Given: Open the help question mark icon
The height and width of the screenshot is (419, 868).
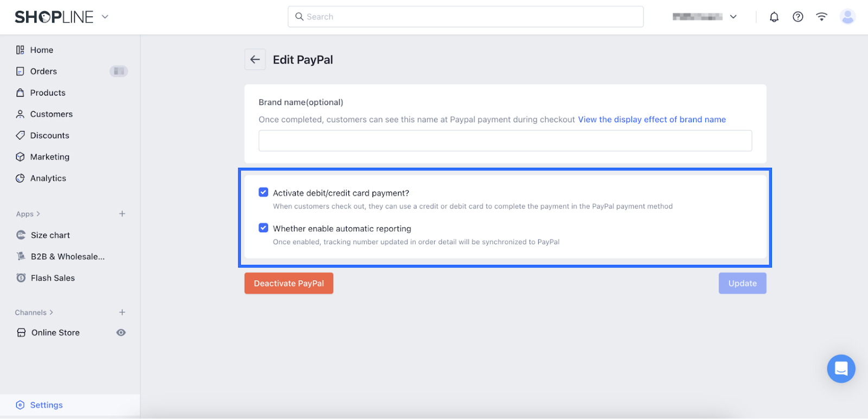Looking at the screenshot, I should point(798,17).
